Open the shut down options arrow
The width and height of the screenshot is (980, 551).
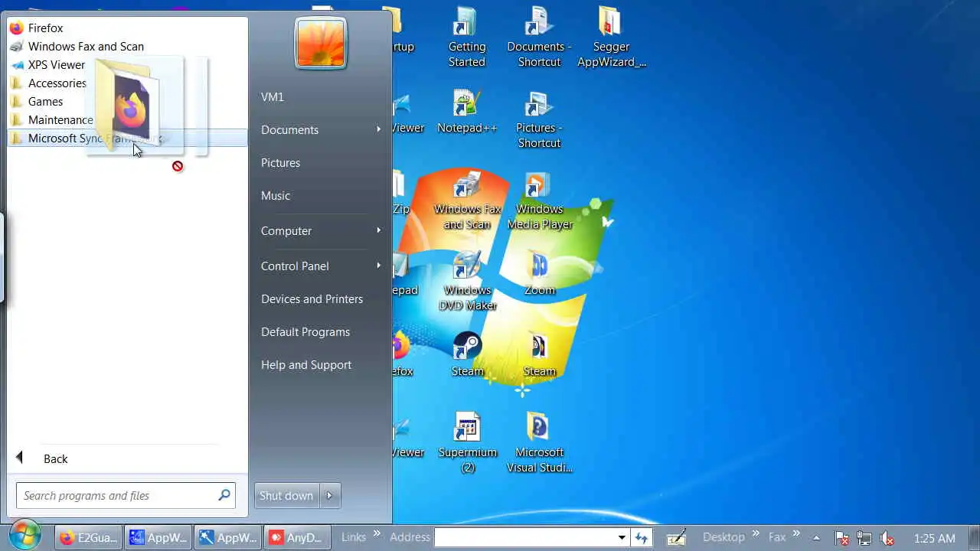pyautogui.click(x=329, y=495)
